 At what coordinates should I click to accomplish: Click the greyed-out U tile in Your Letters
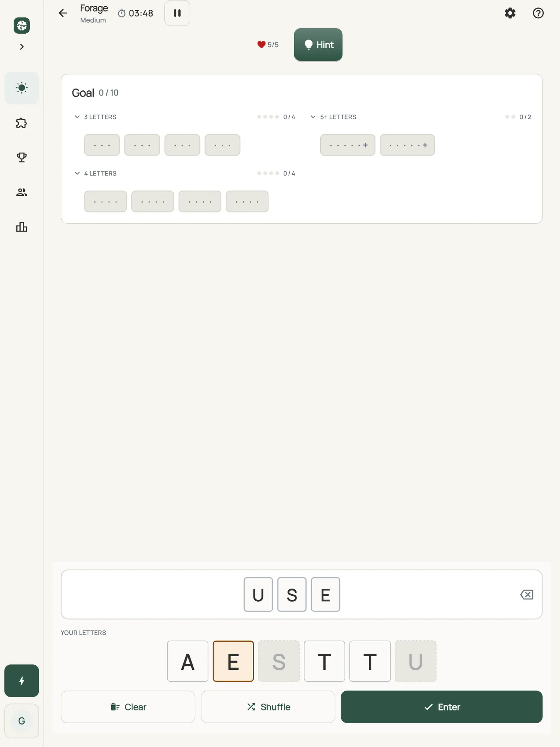coord(416,661)
